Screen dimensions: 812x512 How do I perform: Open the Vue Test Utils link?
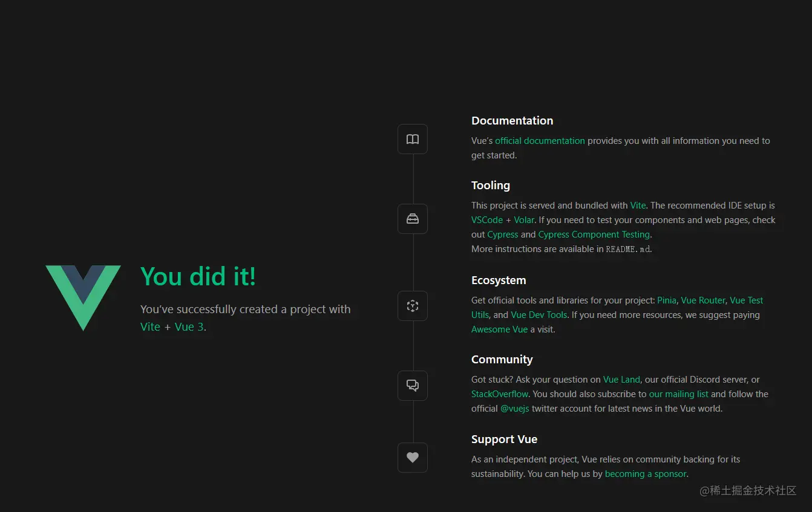(x=746, y=300)
